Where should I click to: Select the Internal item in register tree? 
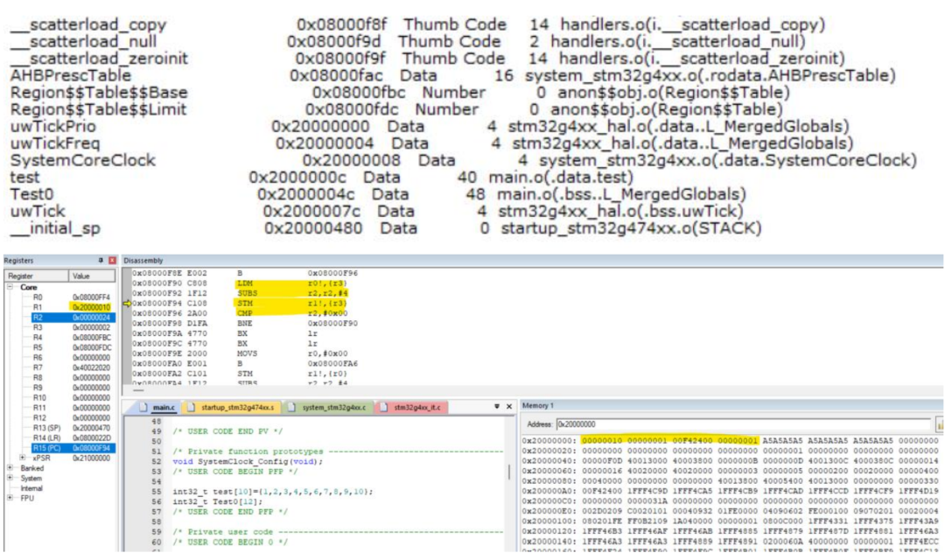pos(31,488)
